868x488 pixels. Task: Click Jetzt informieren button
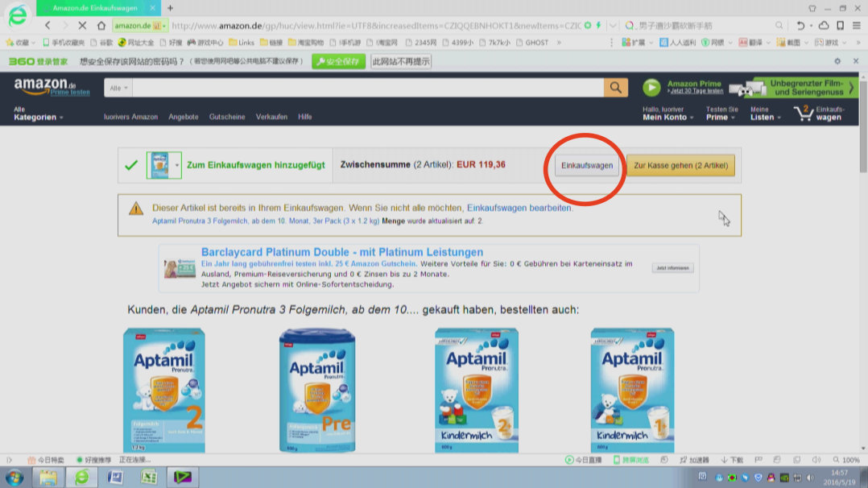672,268
